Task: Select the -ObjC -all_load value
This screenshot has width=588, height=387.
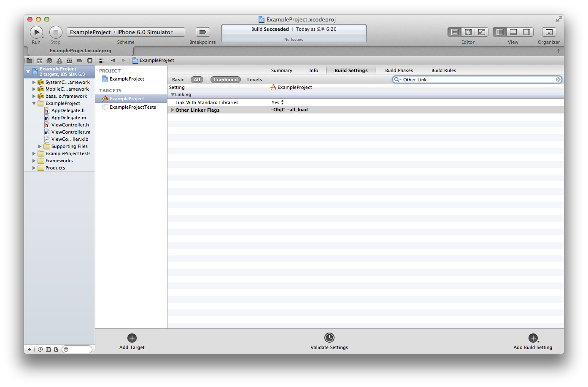Action: coord(289,110)
